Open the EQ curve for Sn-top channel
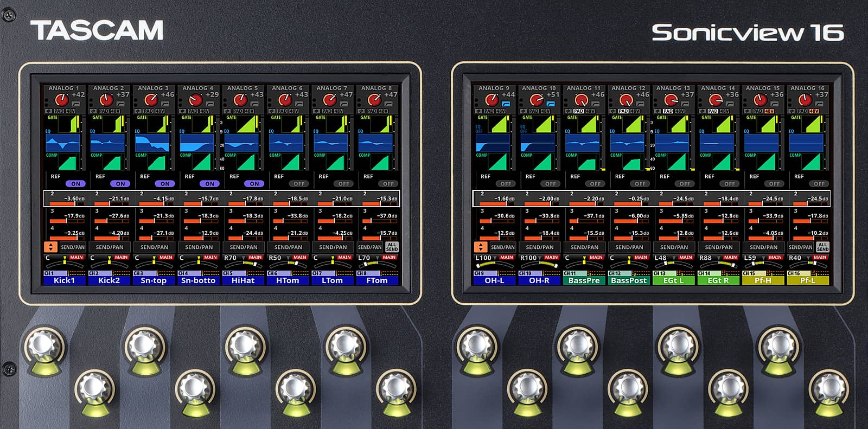The width and height of the screenshot is (868, 429). click(x=152, y=143)
